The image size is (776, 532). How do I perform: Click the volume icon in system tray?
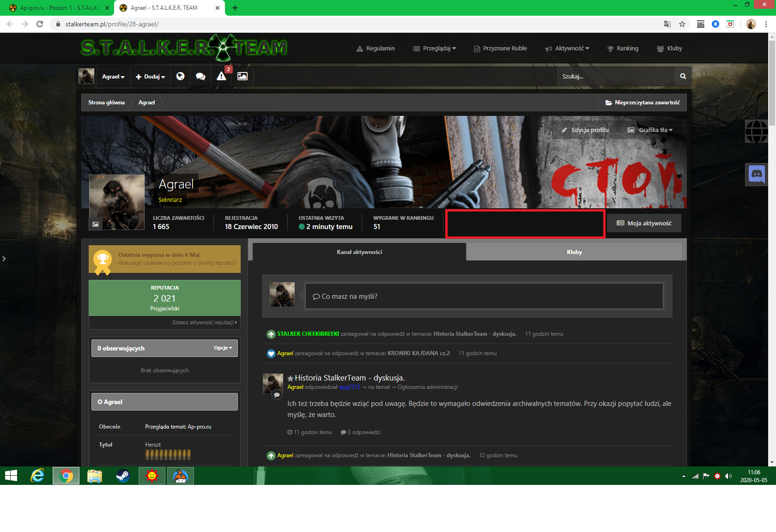point(728,476)
